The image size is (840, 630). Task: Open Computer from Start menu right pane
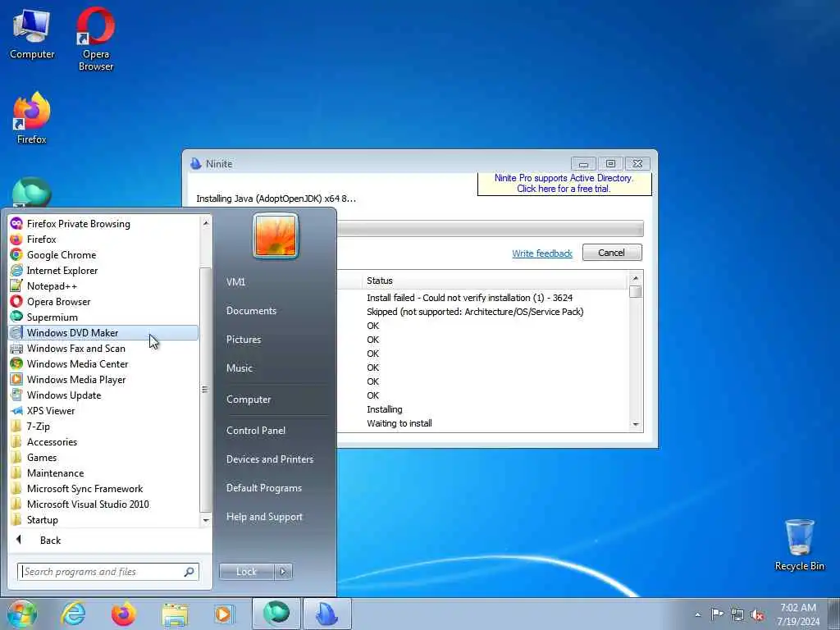(x=249, y=399)
